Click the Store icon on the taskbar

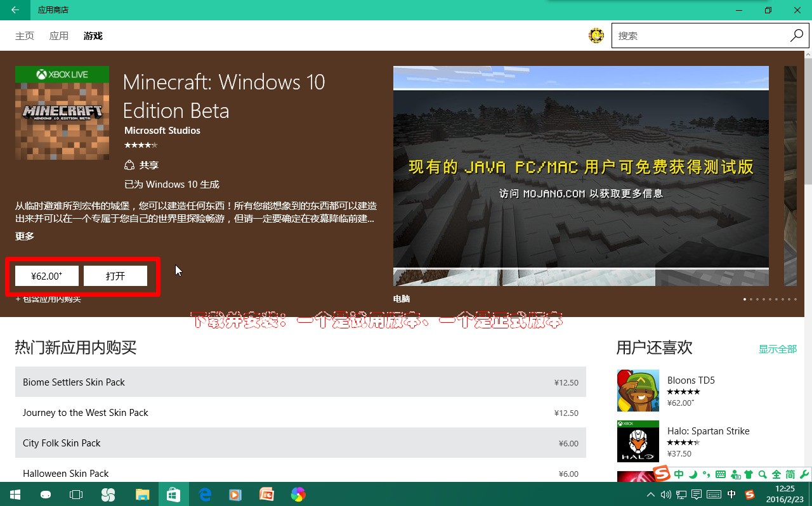pos(173,494)
